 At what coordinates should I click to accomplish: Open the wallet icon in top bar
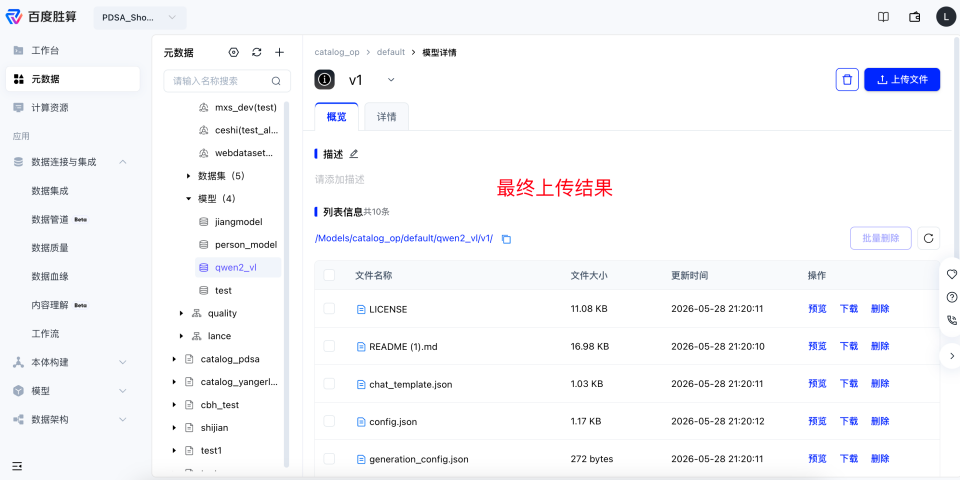coord(915,17)
